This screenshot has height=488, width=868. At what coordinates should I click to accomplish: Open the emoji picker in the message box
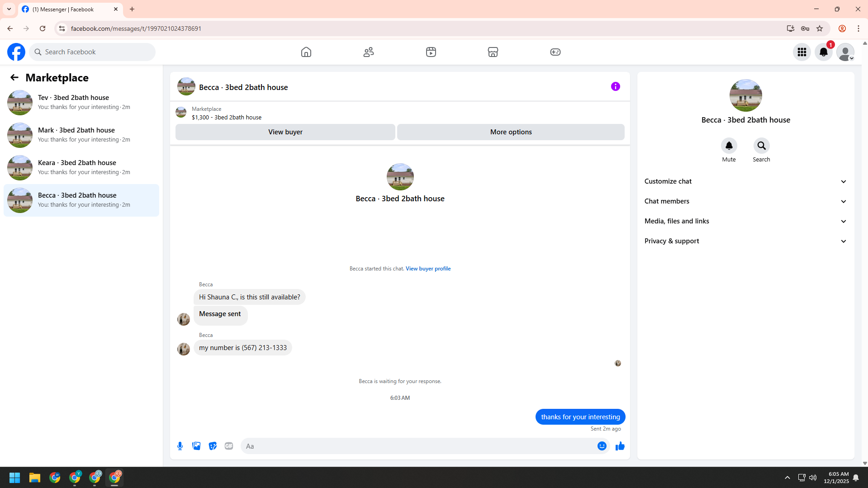tap(602, 446)
